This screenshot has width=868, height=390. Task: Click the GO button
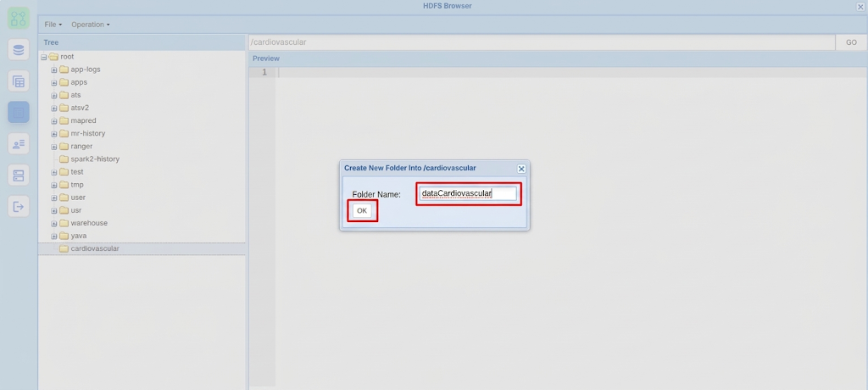coord(851,42)
